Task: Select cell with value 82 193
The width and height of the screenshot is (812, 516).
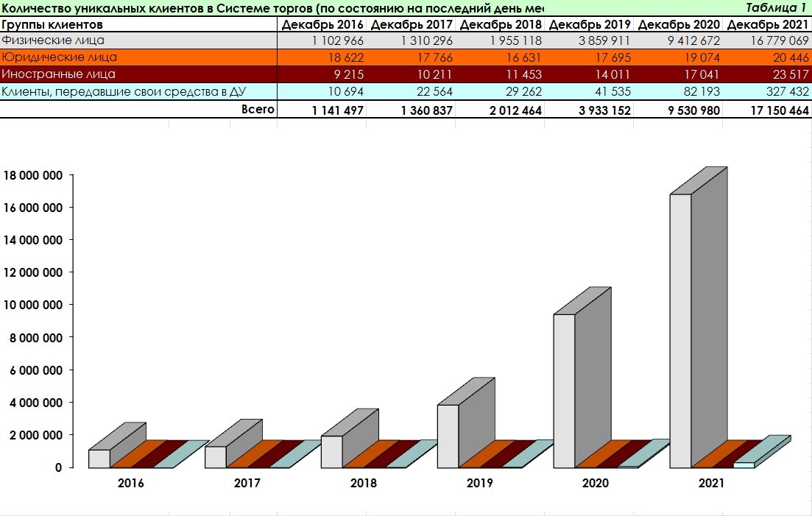Action: tap(678, 91)
